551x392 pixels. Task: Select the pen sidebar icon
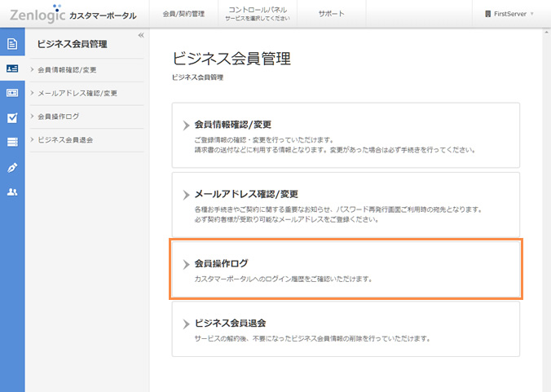coord(12,167)
